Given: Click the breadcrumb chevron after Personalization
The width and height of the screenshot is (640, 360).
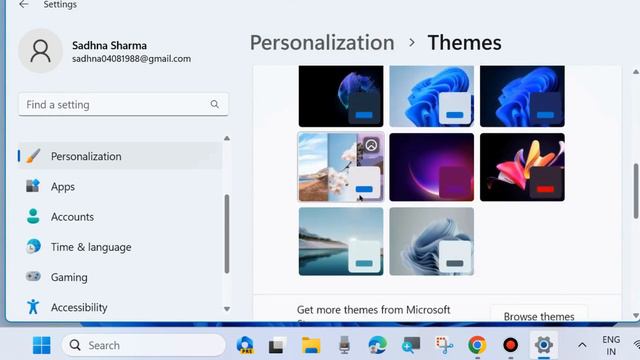Looking at the screenshot, I should point(412,42).
